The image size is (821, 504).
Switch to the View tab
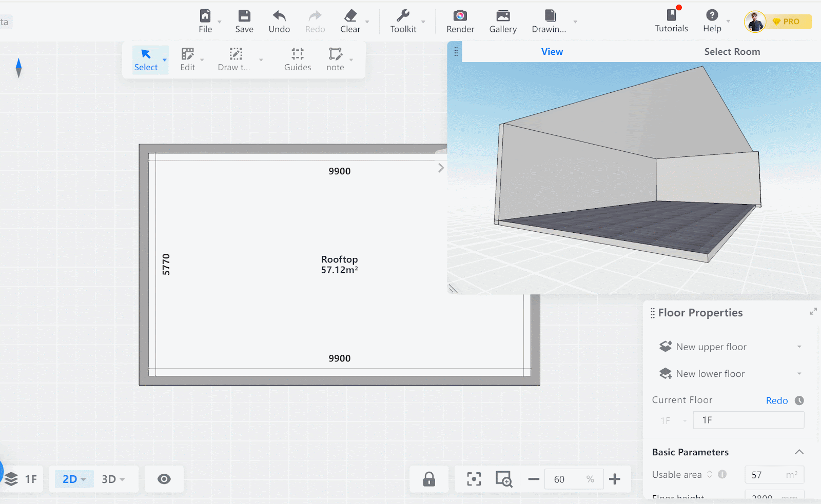552,52
